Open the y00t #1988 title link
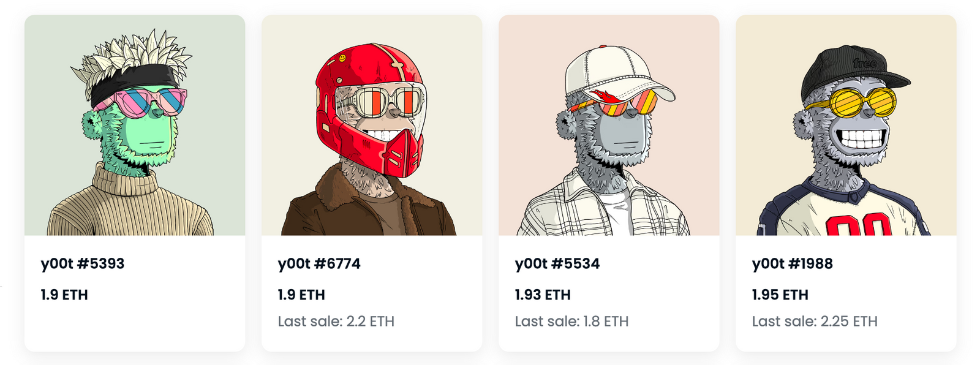This screenshot has width=980, height=365. click(793, 263)
